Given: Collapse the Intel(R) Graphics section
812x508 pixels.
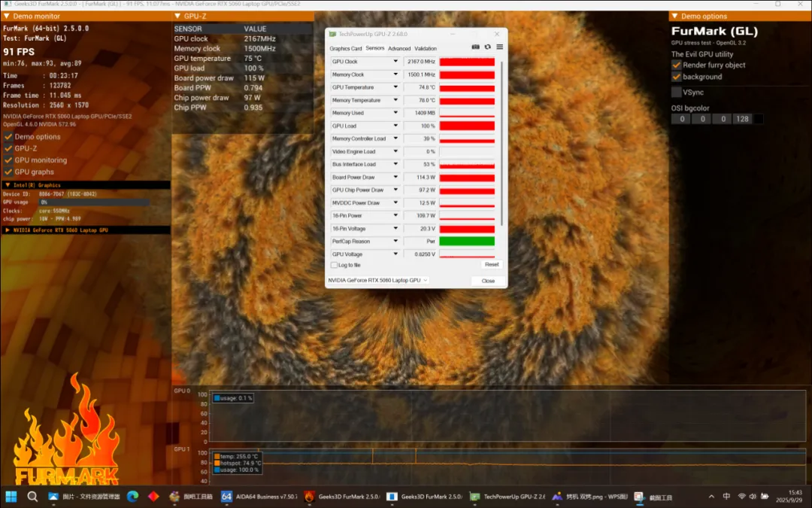Looking at the screenshot, I should coord(8,185).
